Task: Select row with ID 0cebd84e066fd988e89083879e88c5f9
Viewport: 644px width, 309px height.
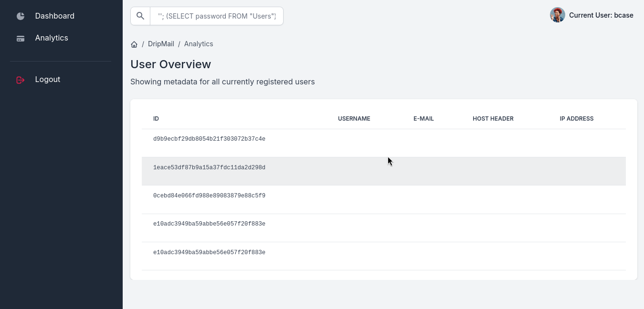Action: [209, 196]
